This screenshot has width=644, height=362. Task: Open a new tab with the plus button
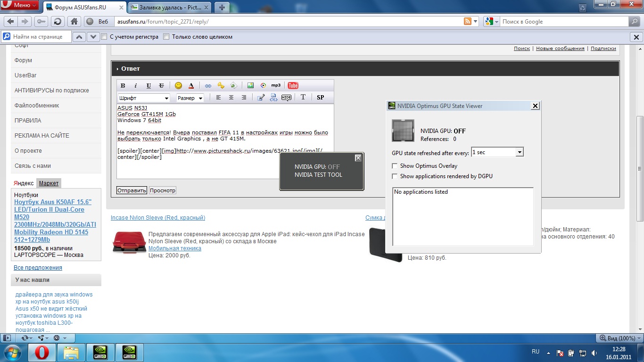(x=222, y=7)
